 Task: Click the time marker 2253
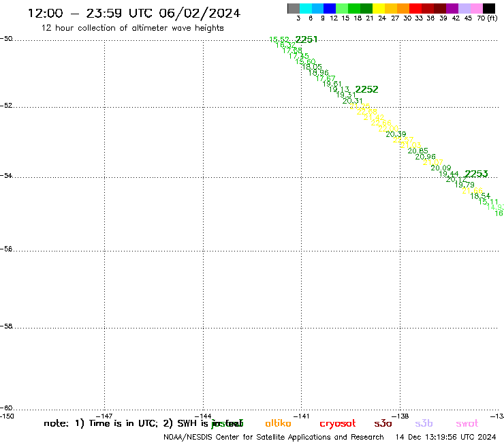476,174
